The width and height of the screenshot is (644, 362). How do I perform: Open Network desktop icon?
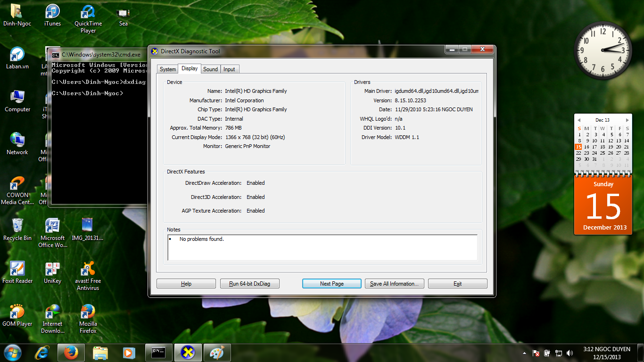[x=17, y=144]
